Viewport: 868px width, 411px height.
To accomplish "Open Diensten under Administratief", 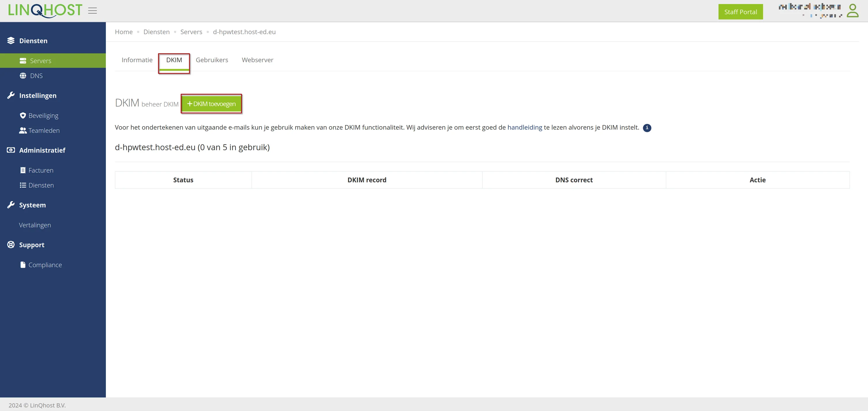I will tap(41, 185).
